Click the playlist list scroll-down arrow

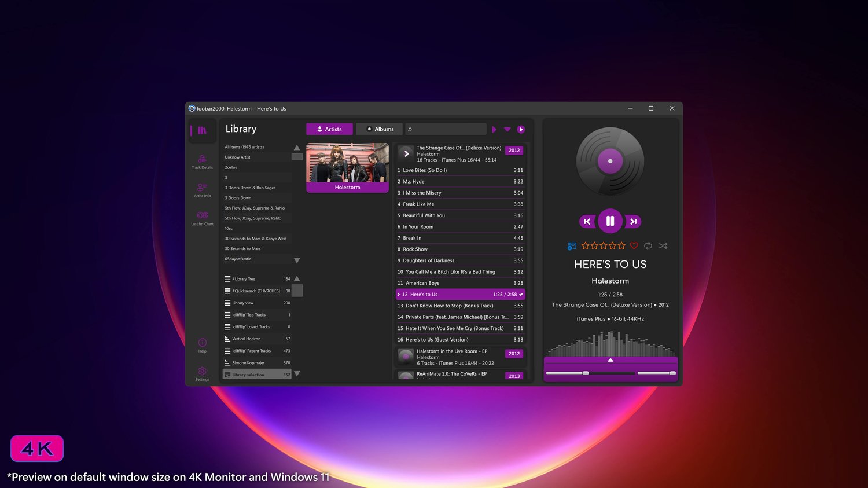pos(297,374)
